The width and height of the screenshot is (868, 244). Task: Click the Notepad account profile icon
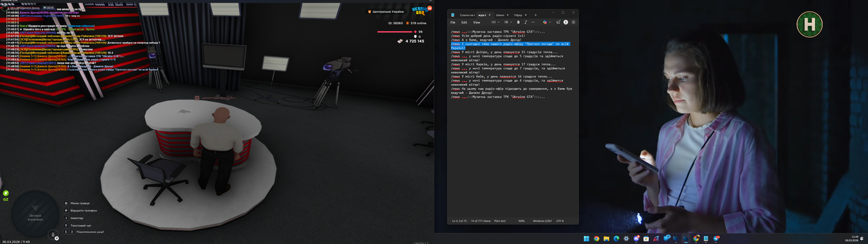(566, 22)
